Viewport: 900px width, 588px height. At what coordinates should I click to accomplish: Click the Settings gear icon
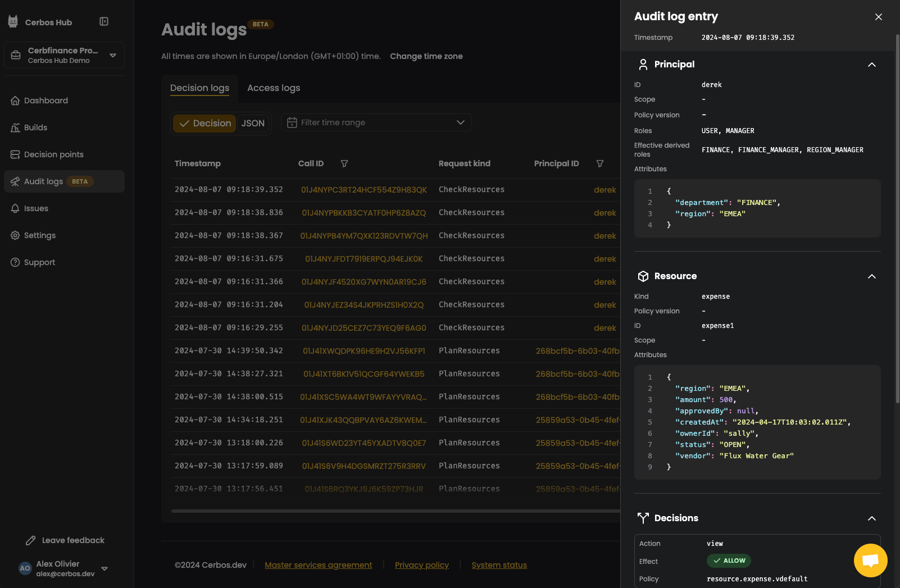15,235
